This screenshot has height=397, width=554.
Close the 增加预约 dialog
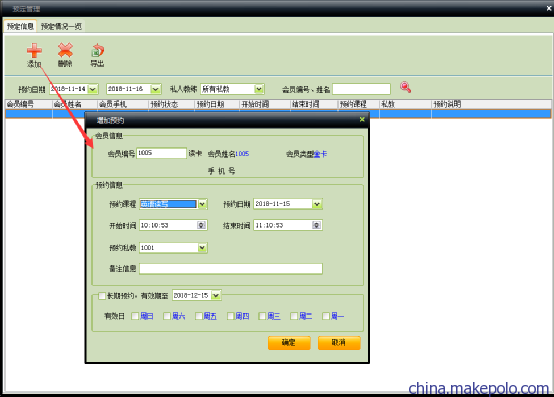(x=362, y=119)
